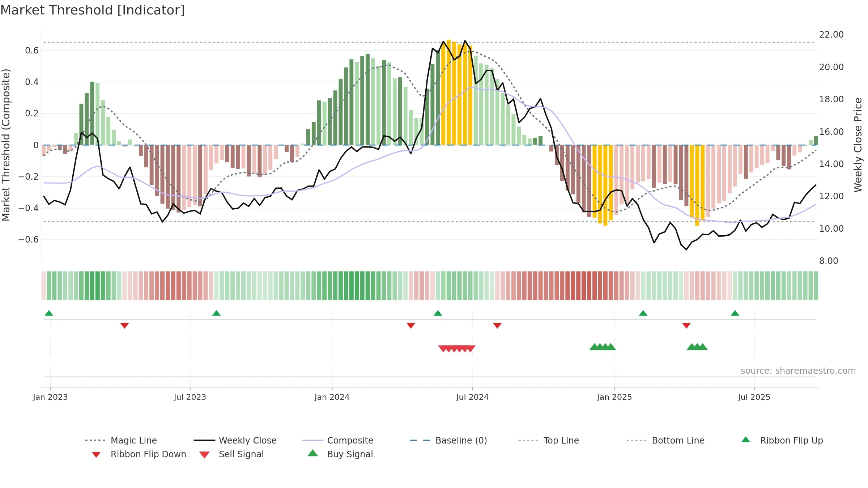Click the Jul 2024 x-axis label
The image size is (868, 488).
click(x=472, y=397)
